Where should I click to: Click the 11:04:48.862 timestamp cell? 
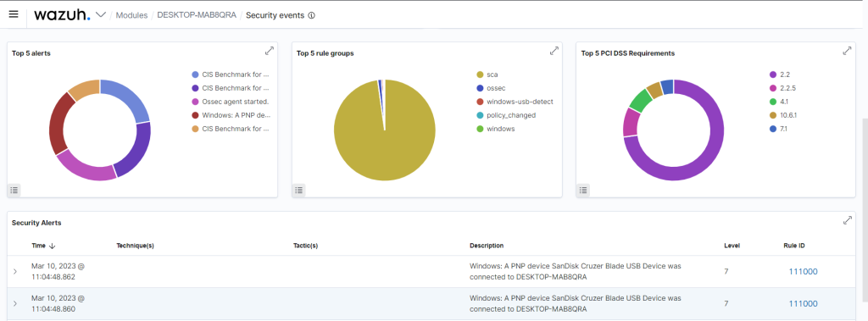point(58,271)
